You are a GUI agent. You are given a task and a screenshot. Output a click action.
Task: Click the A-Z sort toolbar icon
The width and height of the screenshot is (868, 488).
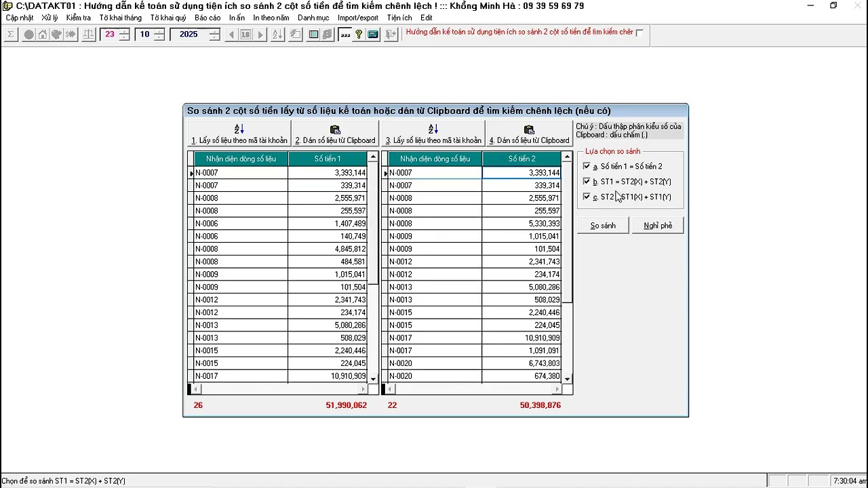coord(277,35)
